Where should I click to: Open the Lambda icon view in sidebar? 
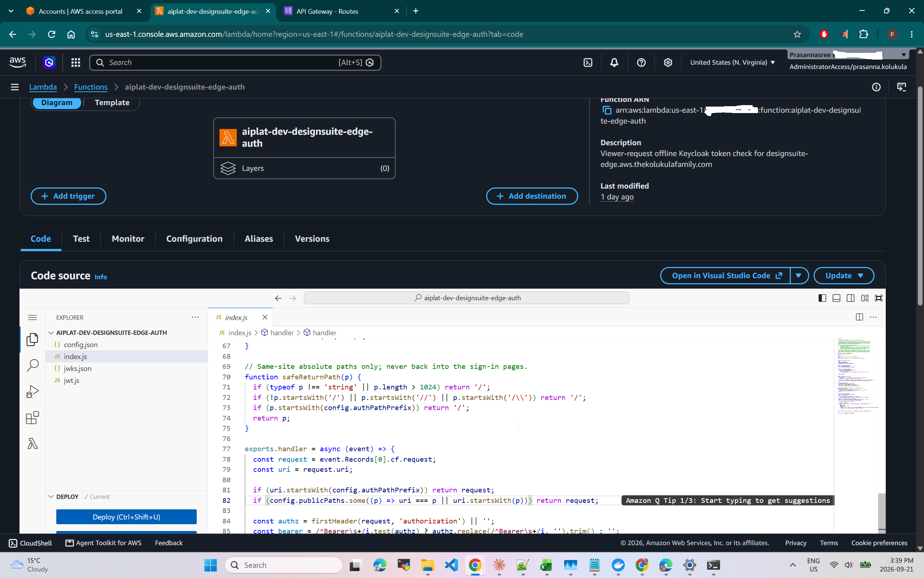coord(32,444)
